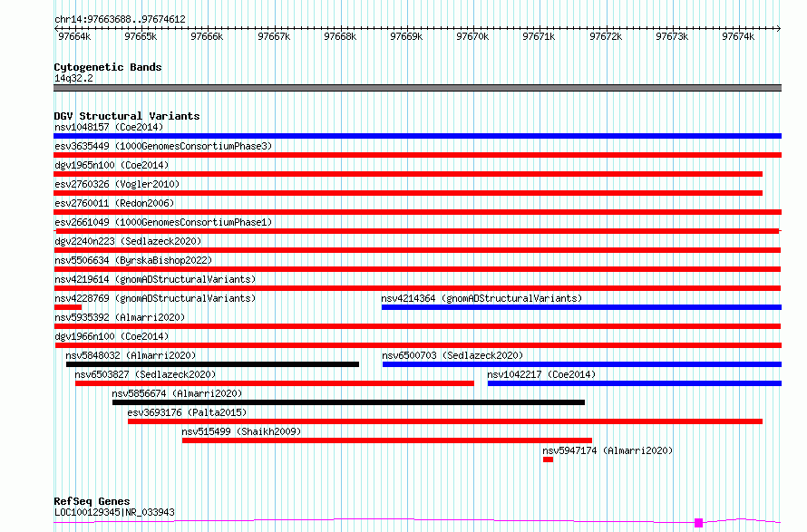Click the nsv1042217 (Coe2014) label text

point(541,374)
